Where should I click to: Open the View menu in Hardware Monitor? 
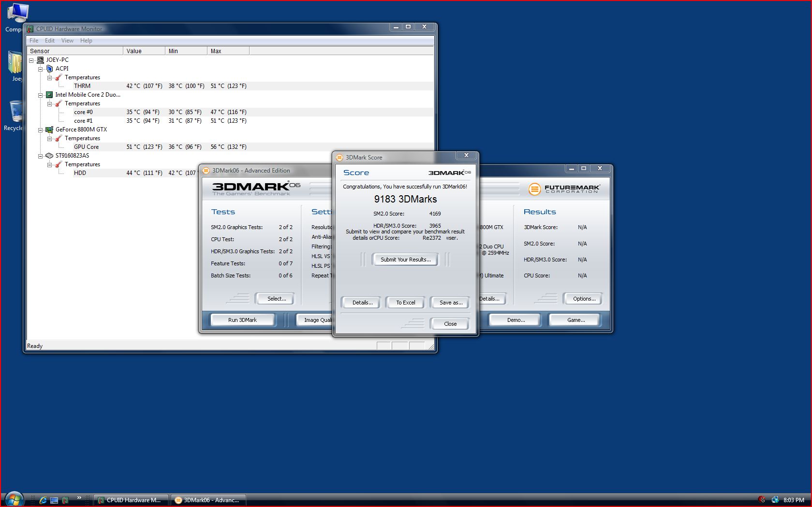tap(67, 41)
